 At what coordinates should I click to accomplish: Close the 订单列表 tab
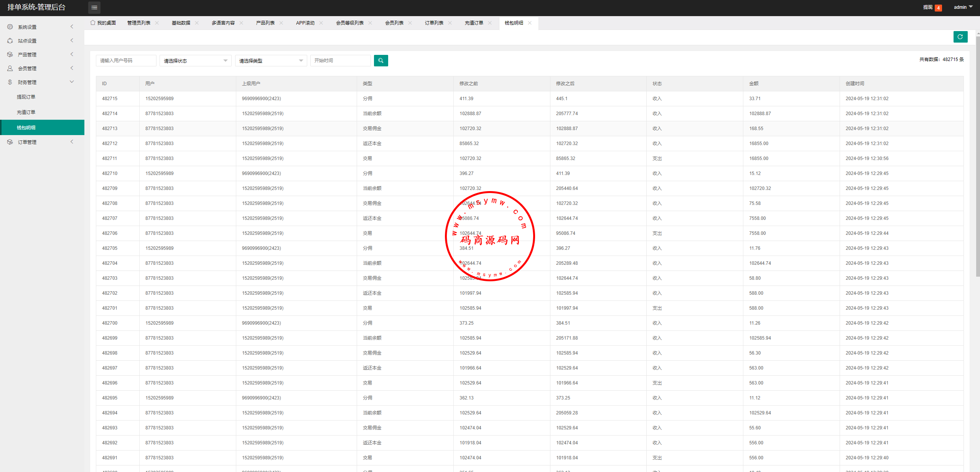pyautogui.click(x=450, y=23)
